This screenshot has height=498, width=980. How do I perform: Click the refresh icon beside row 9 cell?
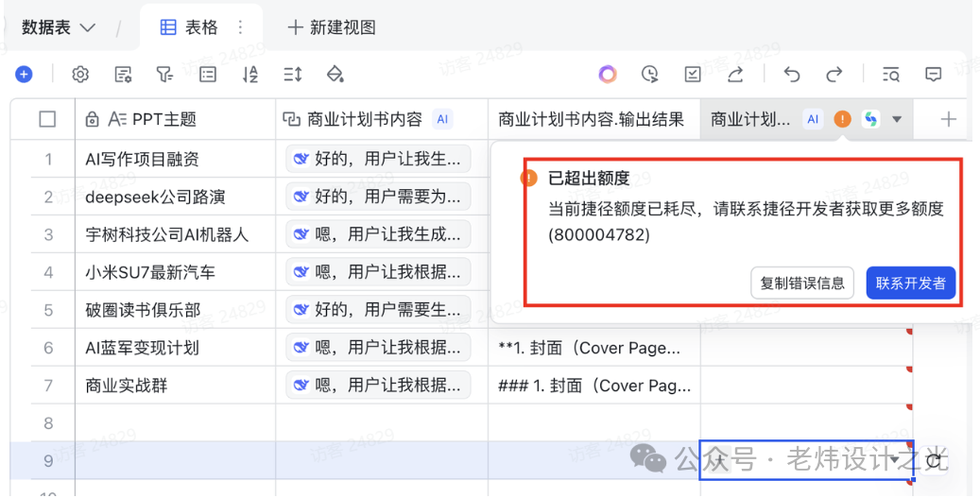[934, 461]
